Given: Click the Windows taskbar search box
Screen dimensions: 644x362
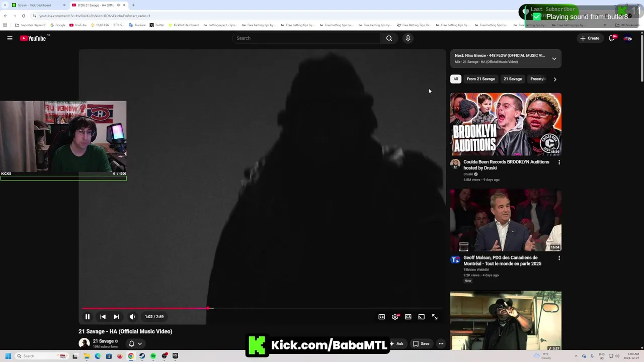Looking at the screenshot, I should point(43,356).
